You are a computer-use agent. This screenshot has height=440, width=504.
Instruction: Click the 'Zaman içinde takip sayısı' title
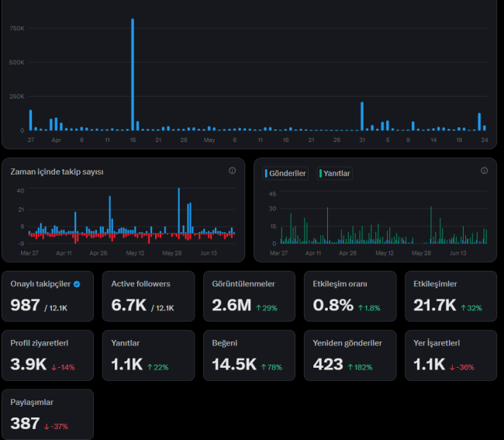(57, 171)
